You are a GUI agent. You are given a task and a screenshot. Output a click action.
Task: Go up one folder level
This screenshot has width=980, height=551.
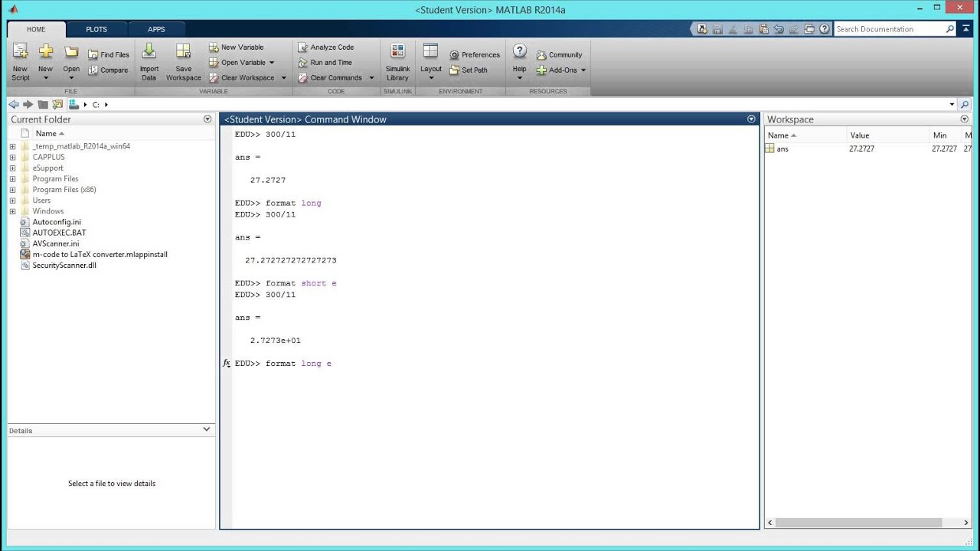coord(43,104)
